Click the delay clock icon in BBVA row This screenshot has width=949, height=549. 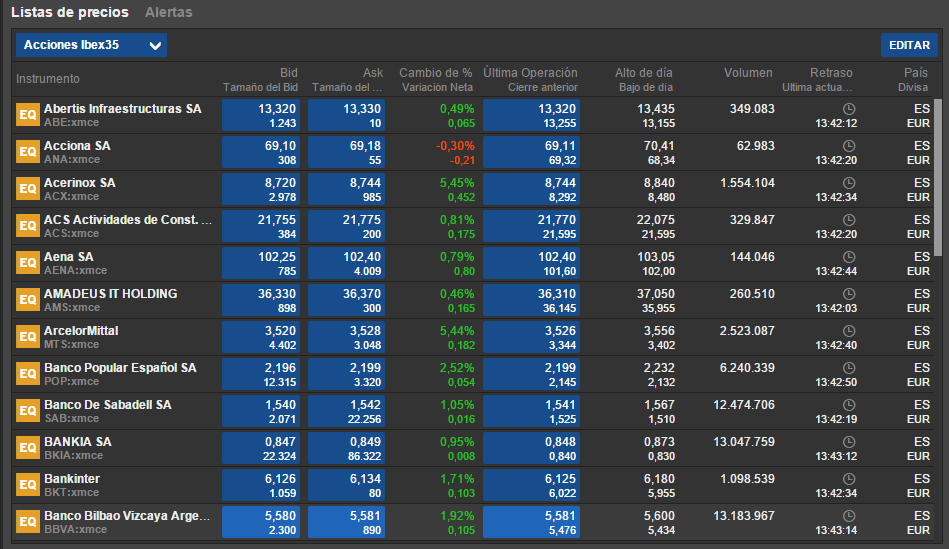pos(849,516)
